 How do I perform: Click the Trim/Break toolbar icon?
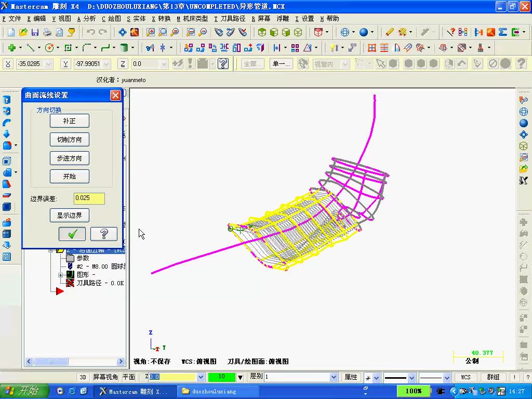pos(150,48)
